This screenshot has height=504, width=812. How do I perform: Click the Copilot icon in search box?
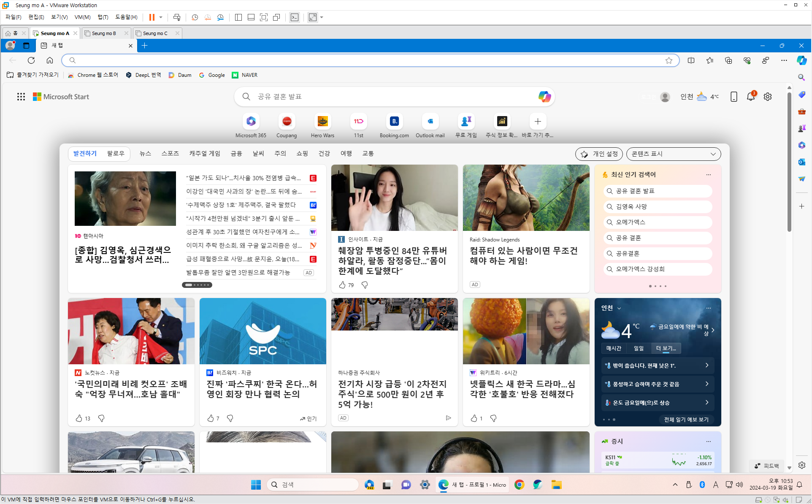[544, 97]
